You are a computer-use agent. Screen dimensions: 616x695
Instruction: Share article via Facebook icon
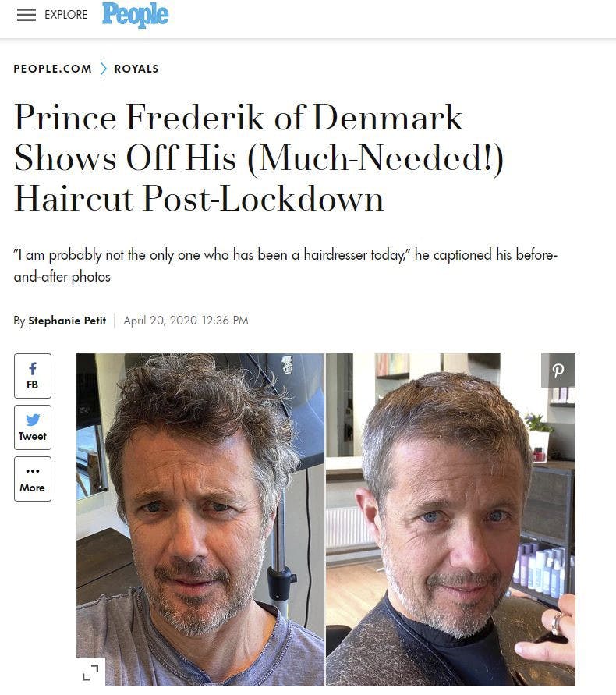[32, 369]
